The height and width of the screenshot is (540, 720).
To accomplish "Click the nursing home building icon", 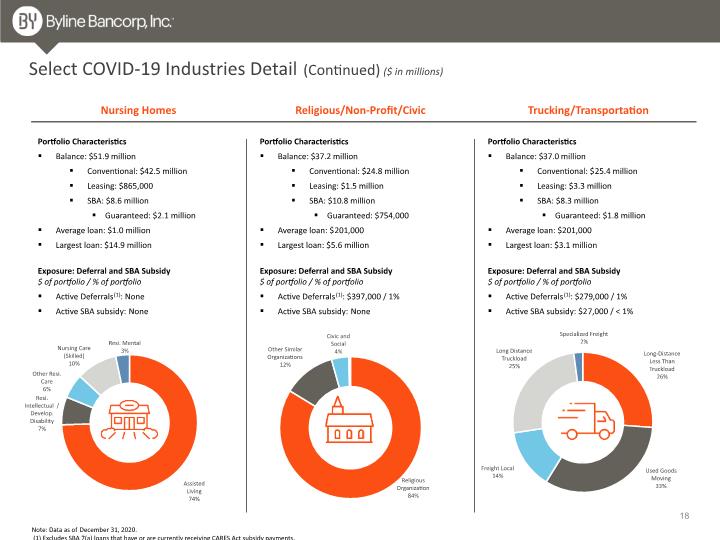I will pos(129,420).
